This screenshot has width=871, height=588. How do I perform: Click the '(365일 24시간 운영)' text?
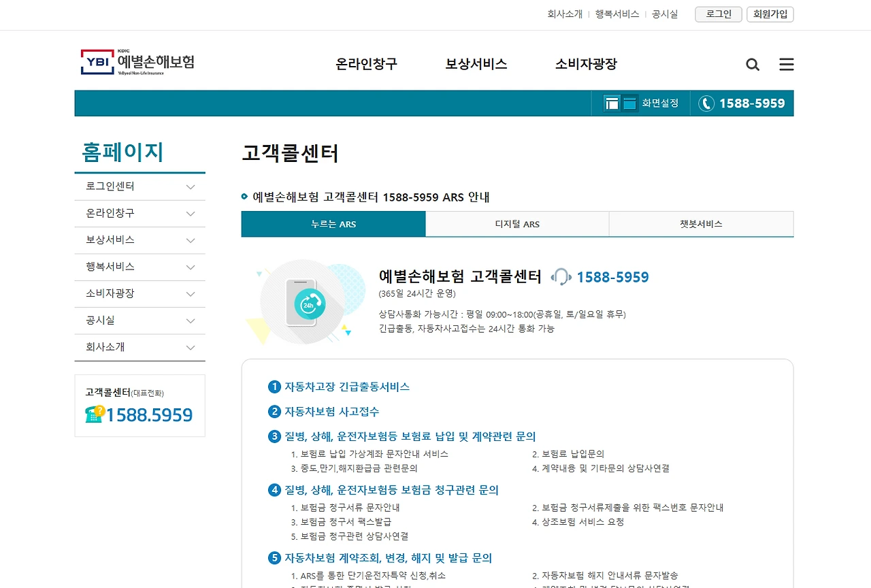(x=417, y=294)
